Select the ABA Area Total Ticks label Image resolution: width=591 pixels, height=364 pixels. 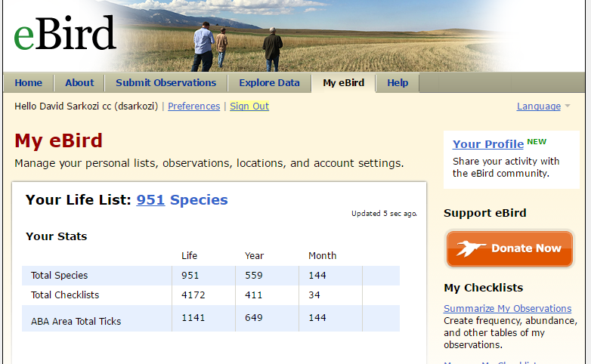(x=76, y=322)
